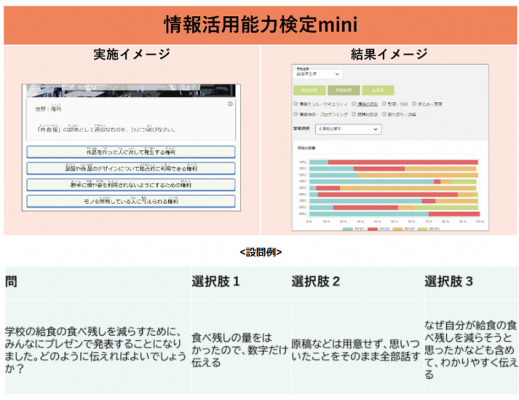519x400 pixels.
Task: Click the arrow of the grade dropdown
Action: 375,129
